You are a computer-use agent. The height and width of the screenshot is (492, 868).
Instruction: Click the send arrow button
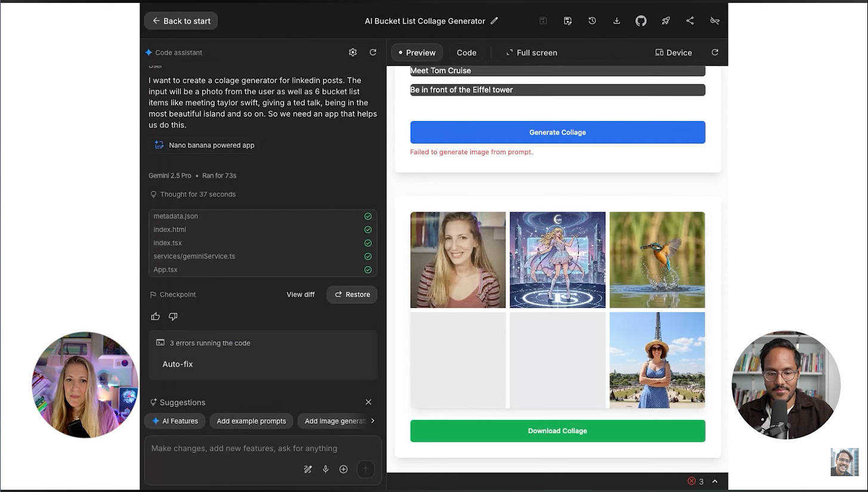pyautogui.click(x=365, y=469)
